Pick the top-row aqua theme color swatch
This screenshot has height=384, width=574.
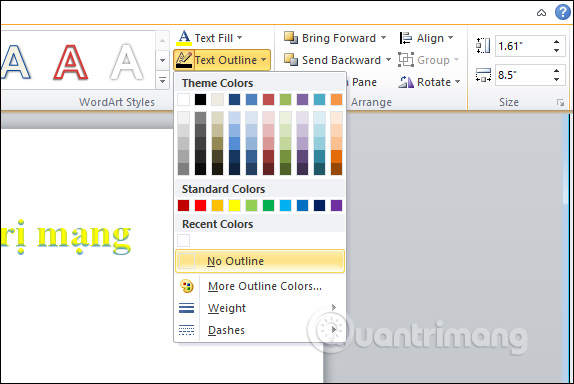[319, 99]
